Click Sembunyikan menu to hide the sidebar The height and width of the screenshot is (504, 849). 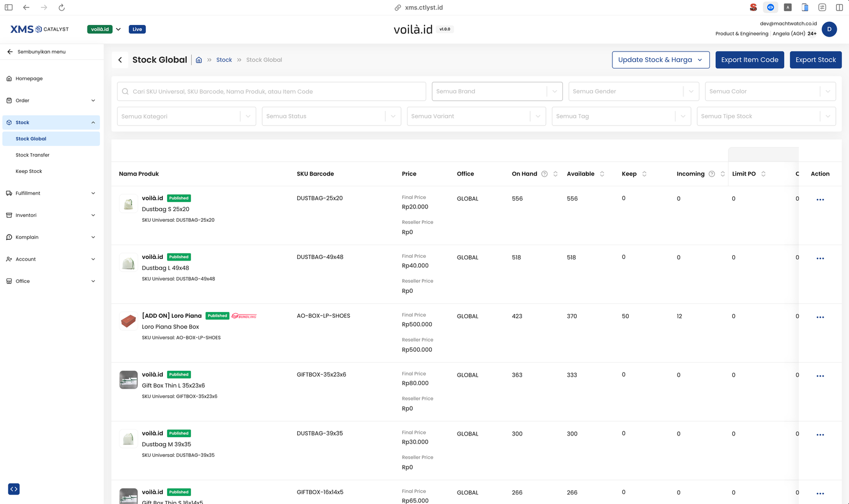tap(36, 52)
